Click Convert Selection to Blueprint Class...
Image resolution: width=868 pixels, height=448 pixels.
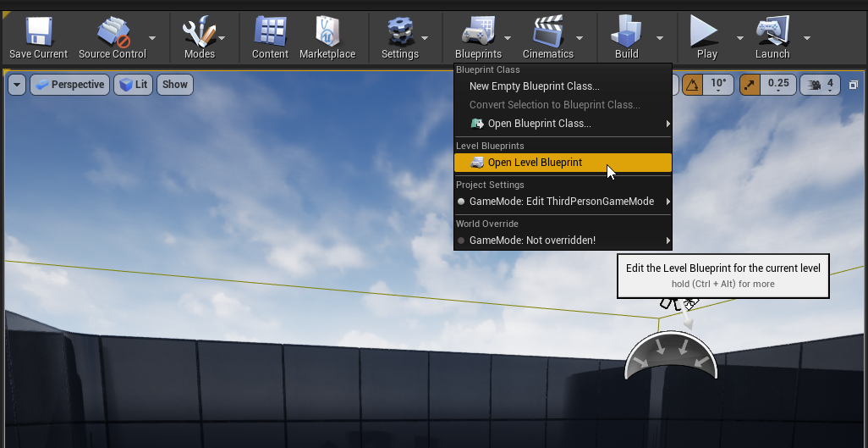563,105
